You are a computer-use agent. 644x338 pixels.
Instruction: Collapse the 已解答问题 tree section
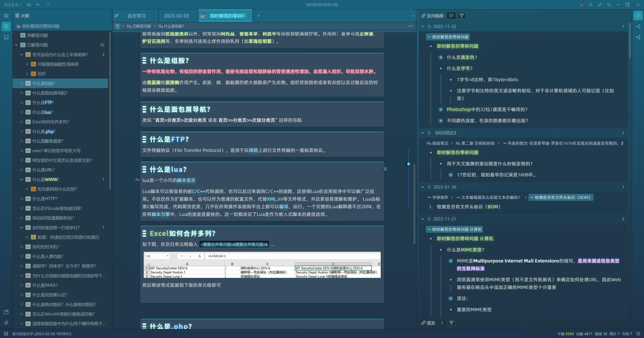click(16, 45)
